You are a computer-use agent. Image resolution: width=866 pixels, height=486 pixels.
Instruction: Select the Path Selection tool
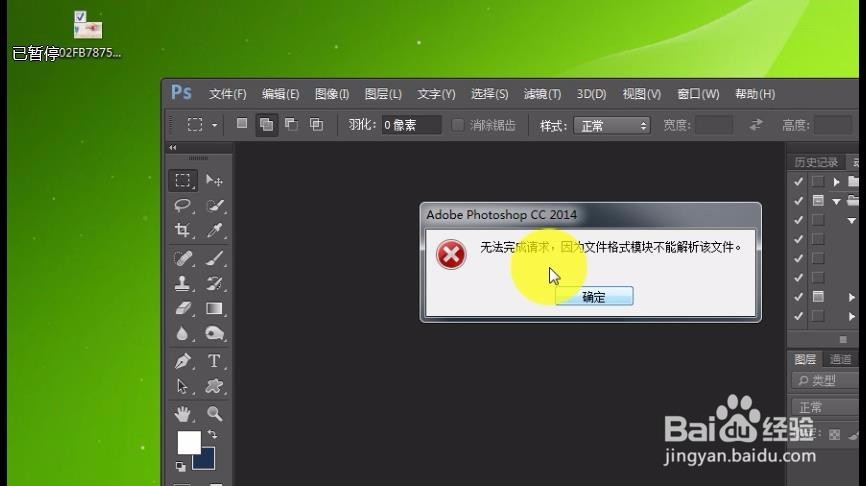pyautogui.click(x=183, y=386)
